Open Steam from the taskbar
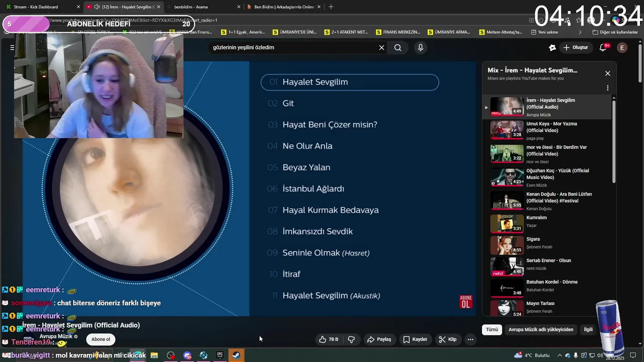644x362 pixels. 235,355
